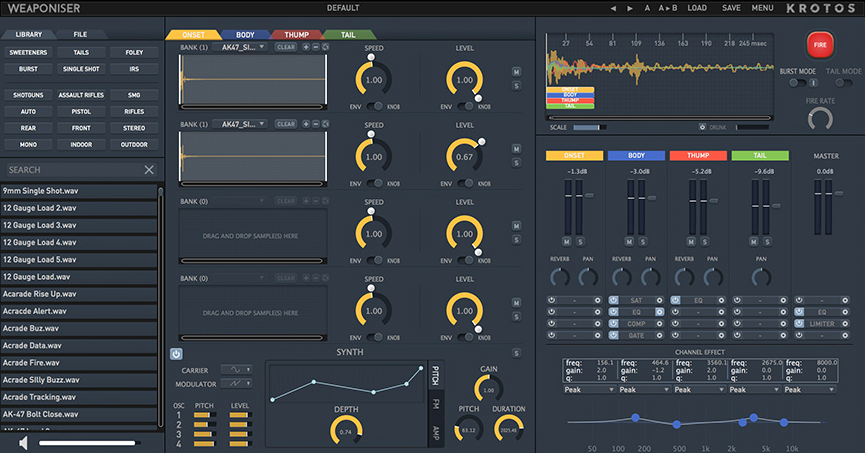Click the plus icon on first bank
The height and width of the screenshot is (453, 866).
[x=306, y=47]
